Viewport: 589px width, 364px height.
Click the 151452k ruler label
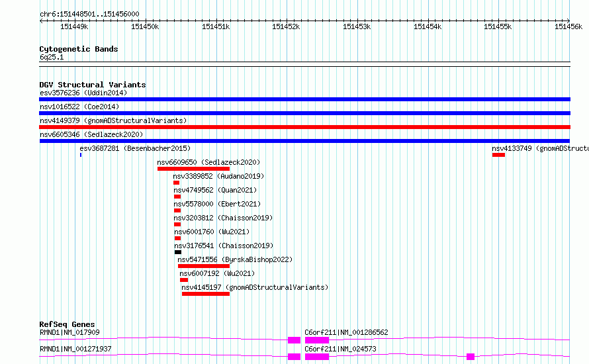287,26
